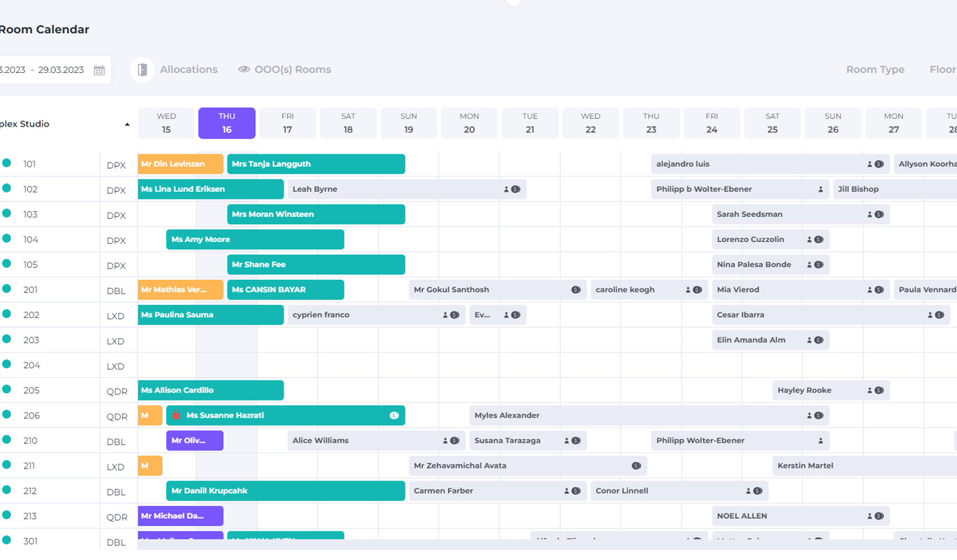
Task: Click payment icon on Ms Susanne Hazrati booking
Action: click(394, 415)
